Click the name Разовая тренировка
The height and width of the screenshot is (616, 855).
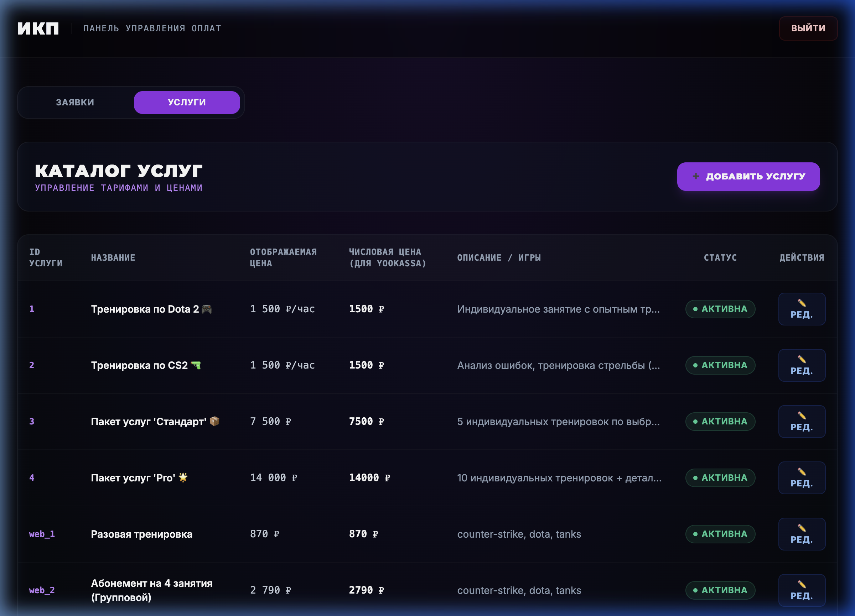pyautogui.click(x=142, y=534)
